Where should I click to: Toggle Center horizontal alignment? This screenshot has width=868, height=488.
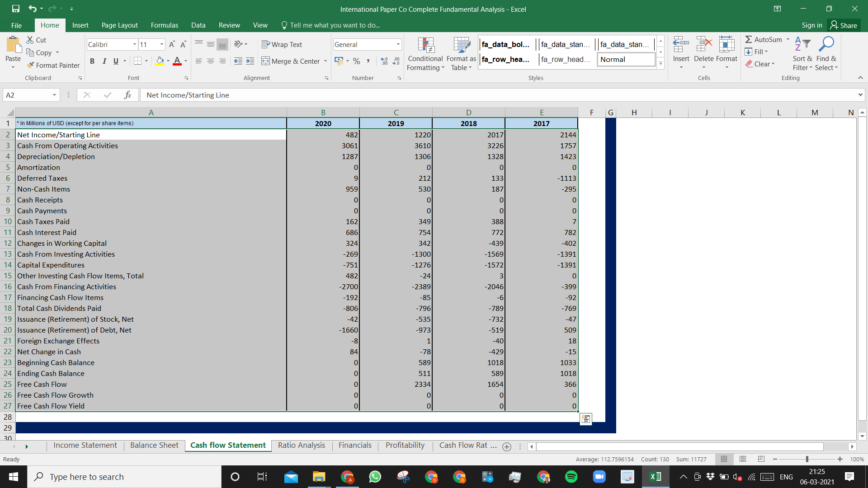[210, 61]
